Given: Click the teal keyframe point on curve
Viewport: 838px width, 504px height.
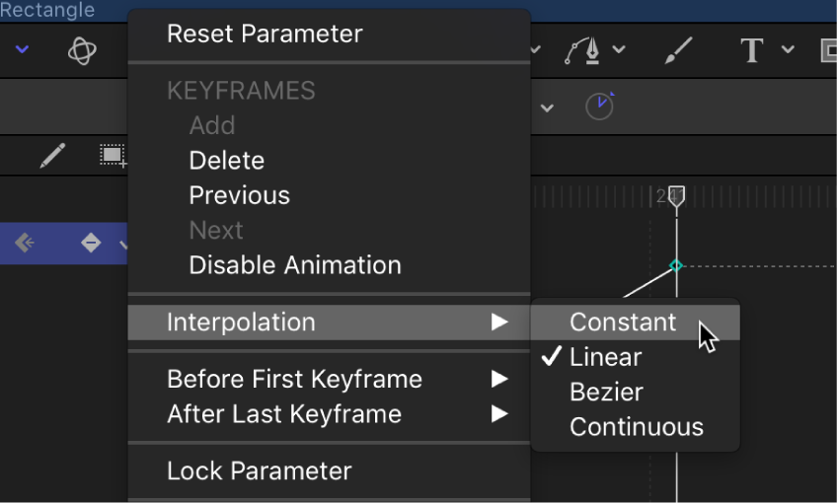Looking at the screenshot, I should [x=676, y=265].
